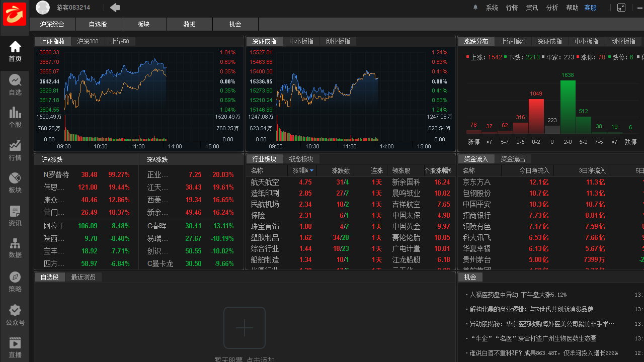Open the 资讯 top menu
Image resolution: width=644 pixels, height=362 pixels.
point(532,8)
